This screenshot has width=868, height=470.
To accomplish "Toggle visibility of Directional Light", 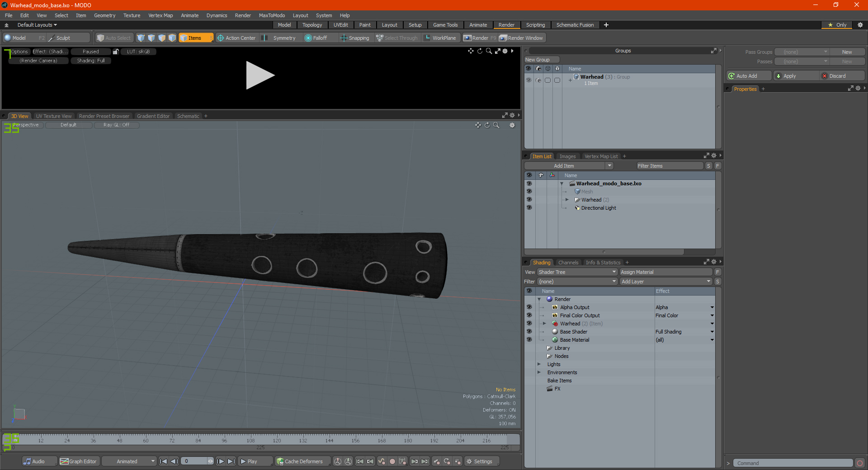I will 529,208.
